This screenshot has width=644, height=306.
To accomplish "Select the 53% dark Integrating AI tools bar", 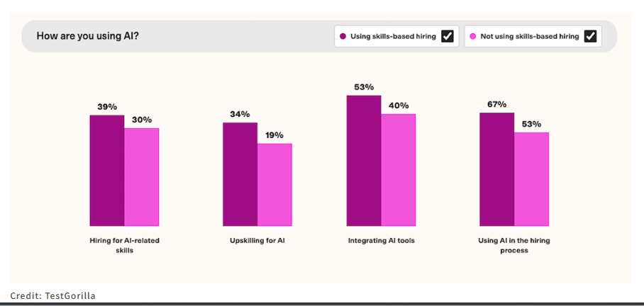I will coord(363,161).
